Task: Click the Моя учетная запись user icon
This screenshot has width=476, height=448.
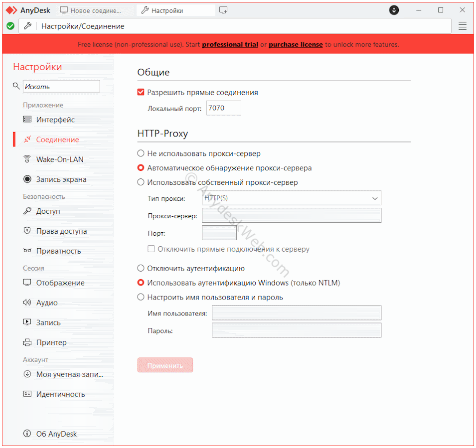Action: click(x=27, y=374)
